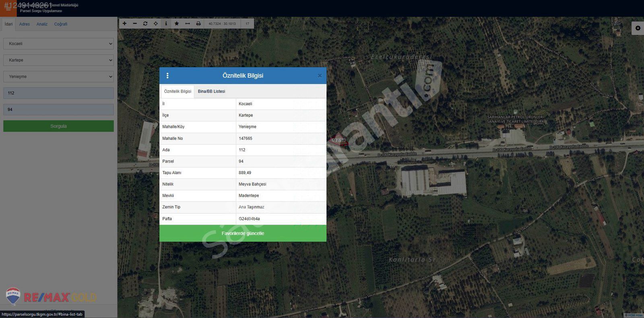This screenshot has height=318, width=644.
Task: Zoom out using the minus icon
Action: [x=135, y=24]
